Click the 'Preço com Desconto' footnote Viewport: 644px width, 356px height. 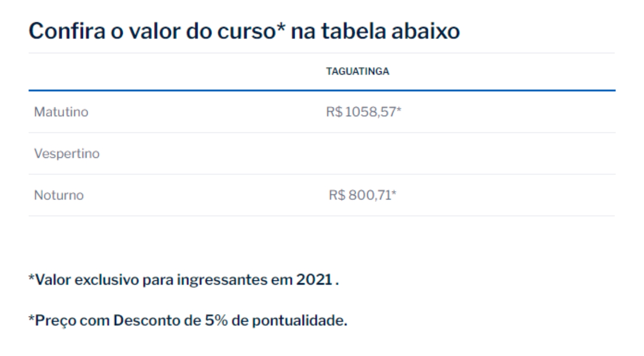tap(188, 320)
